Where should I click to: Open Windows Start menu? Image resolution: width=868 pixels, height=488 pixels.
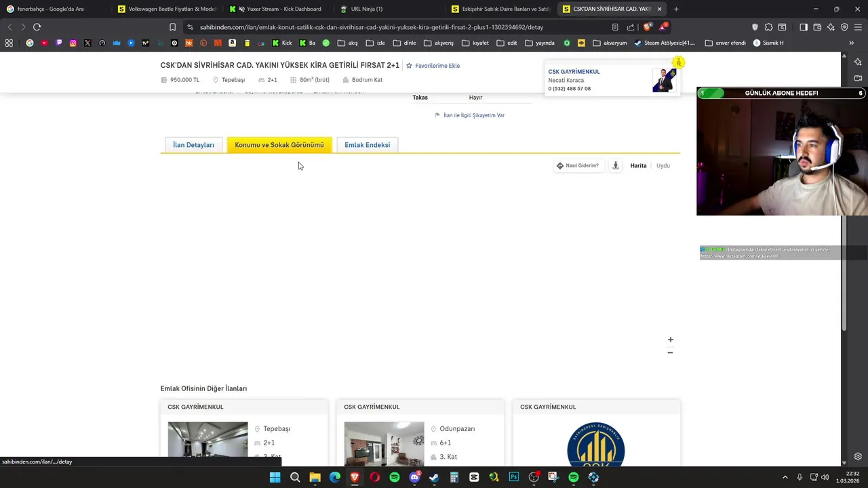(x=275, y=477)
